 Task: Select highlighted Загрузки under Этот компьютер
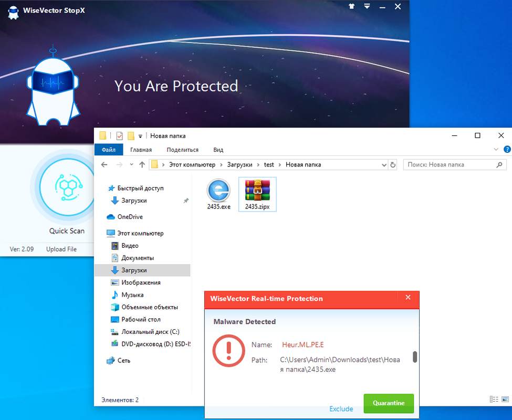(142, 270)
